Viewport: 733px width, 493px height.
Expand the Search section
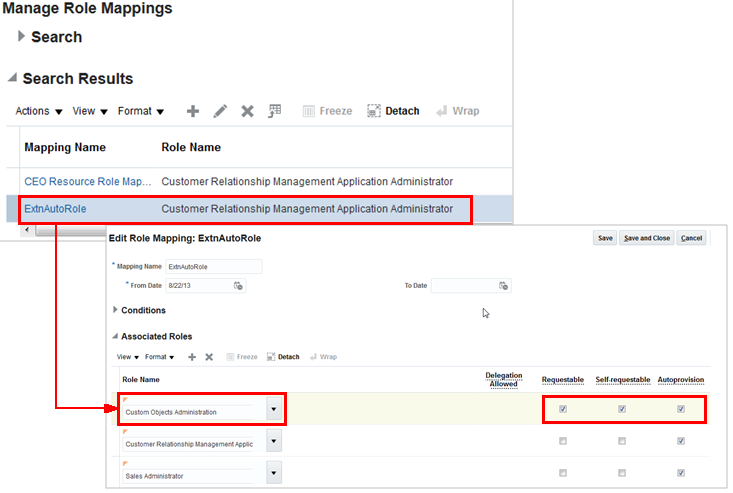(22, 37)
